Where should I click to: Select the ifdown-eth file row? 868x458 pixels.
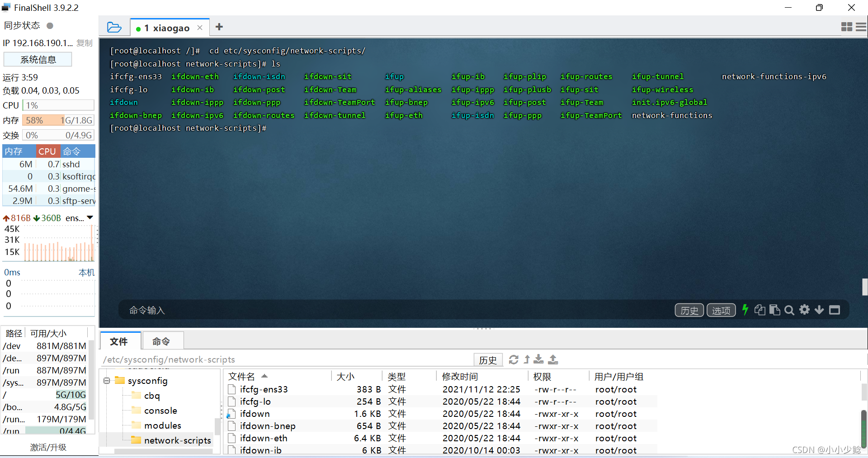(441, 438)
